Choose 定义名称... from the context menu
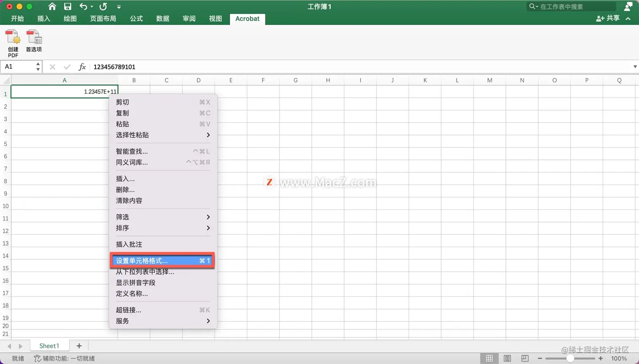 (163, 293)
